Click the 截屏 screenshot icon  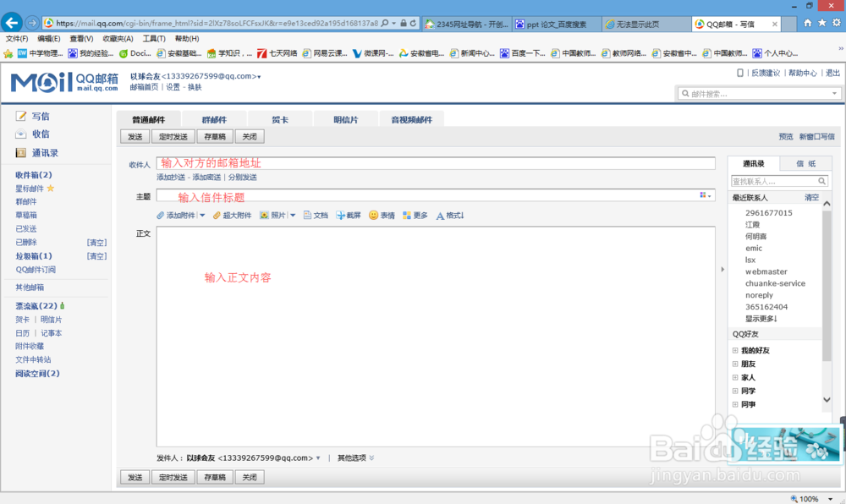pyautogui.click(x=340, y=215)
